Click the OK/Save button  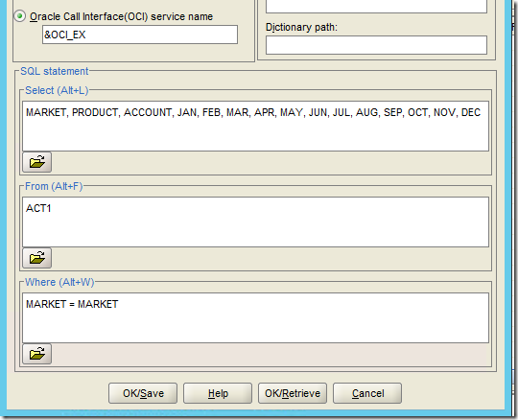(143, 393)
